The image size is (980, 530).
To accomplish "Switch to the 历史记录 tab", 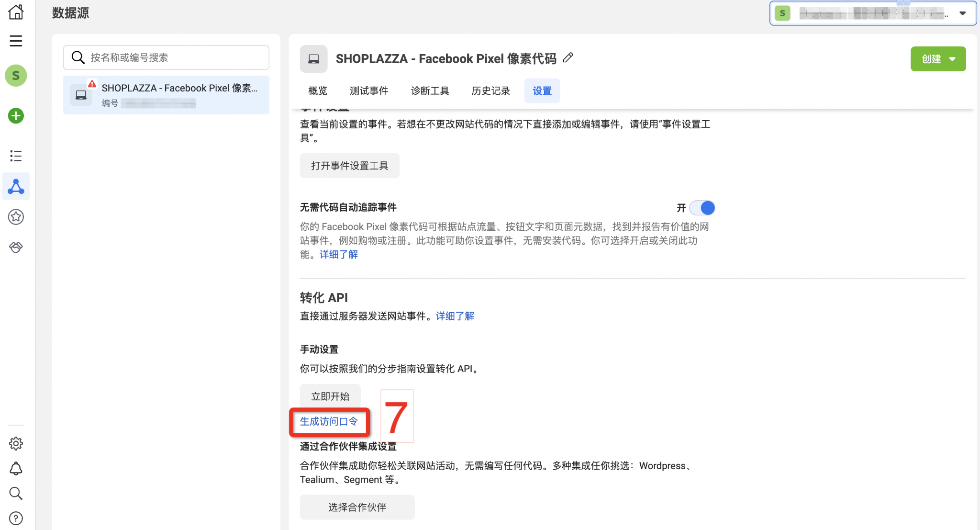I will [490, 91].
